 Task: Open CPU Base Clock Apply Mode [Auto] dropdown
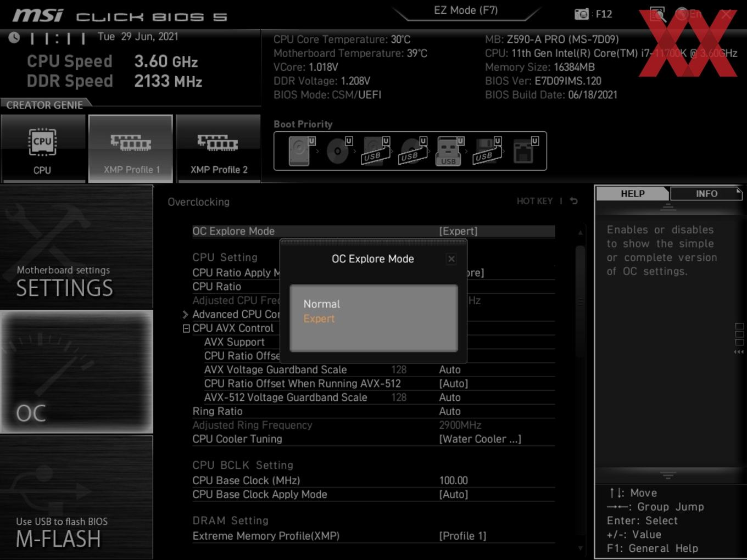[x=454, y=494]
